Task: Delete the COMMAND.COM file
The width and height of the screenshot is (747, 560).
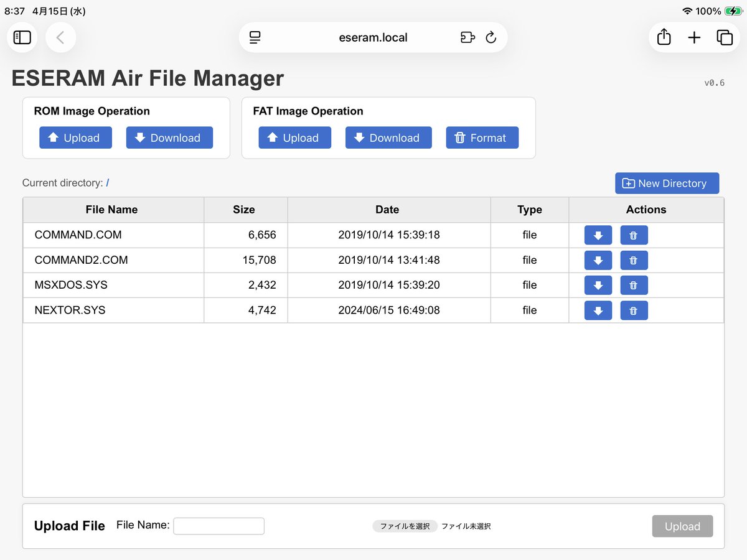Action: (x=634, y=235)
